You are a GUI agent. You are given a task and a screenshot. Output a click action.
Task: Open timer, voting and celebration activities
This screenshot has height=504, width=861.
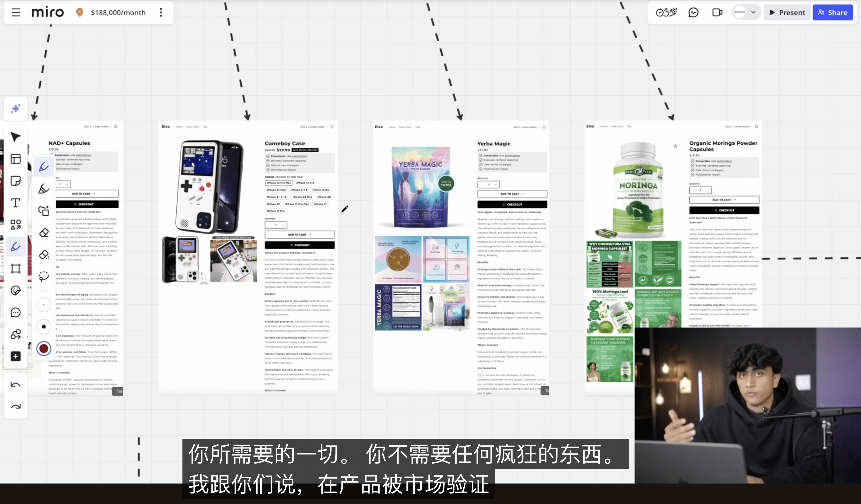(666, 13)
